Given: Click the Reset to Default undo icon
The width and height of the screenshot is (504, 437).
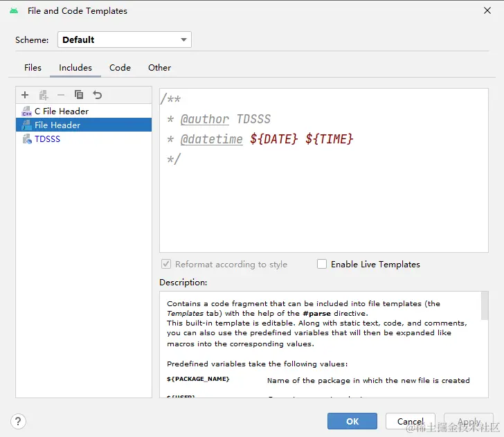Looking at the screenshot, I should point(97,95).
